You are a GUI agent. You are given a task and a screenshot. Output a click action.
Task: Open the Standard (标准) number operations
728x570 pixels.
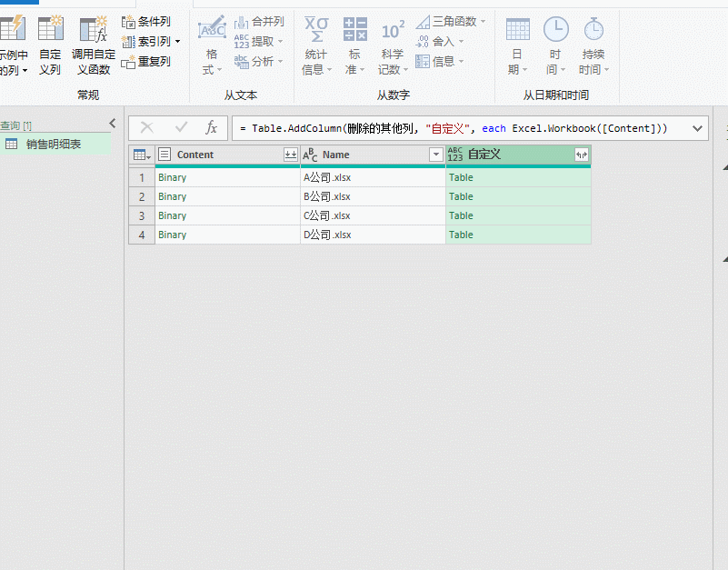[354, 45]
